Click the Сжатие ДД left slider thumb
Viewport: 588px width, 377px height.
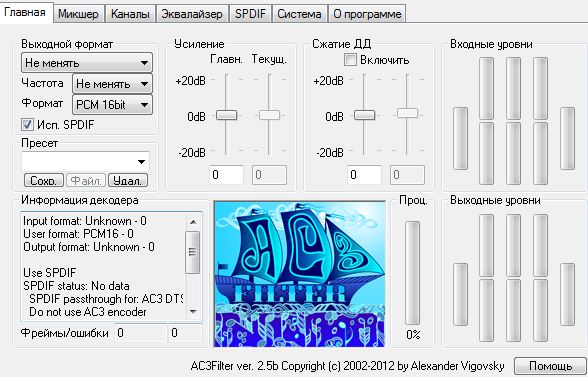click(x=364, y=115)
